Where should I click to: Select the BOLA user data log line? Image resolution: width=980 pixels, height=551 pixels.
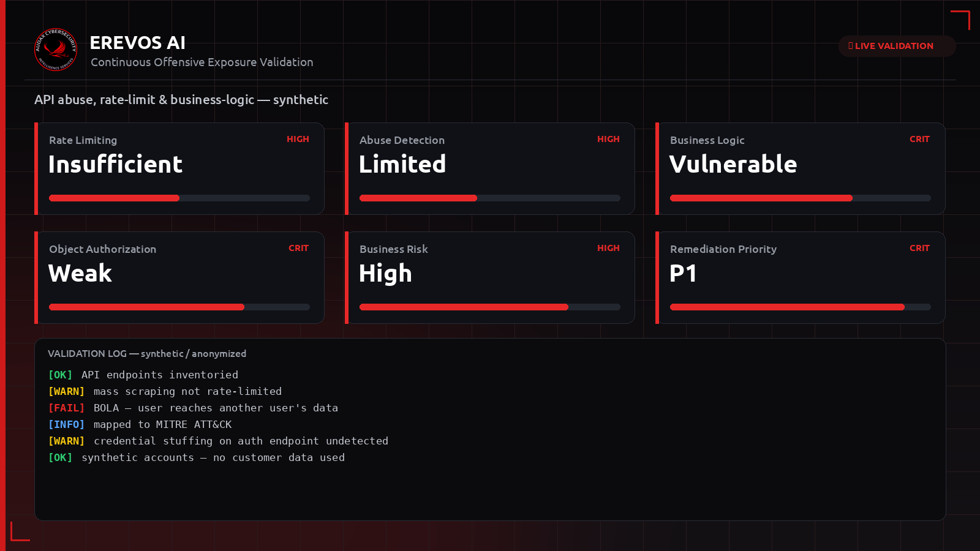coord(193,408)
